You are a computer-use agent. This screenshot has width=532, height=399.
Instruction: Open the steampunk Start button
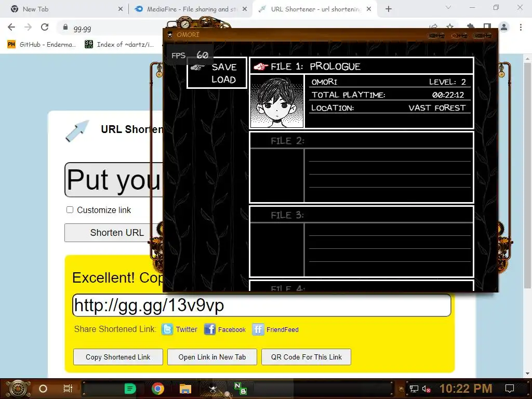point(18,389)
